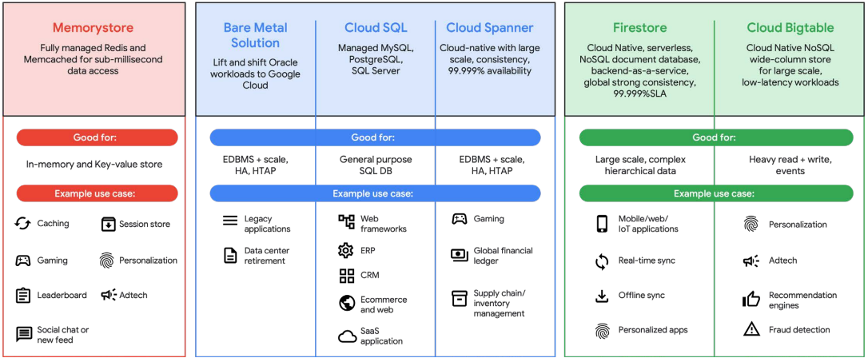Select the Recommendation engines thumbs-up icon
The image size is (868, 358).
tap(751, 300)
